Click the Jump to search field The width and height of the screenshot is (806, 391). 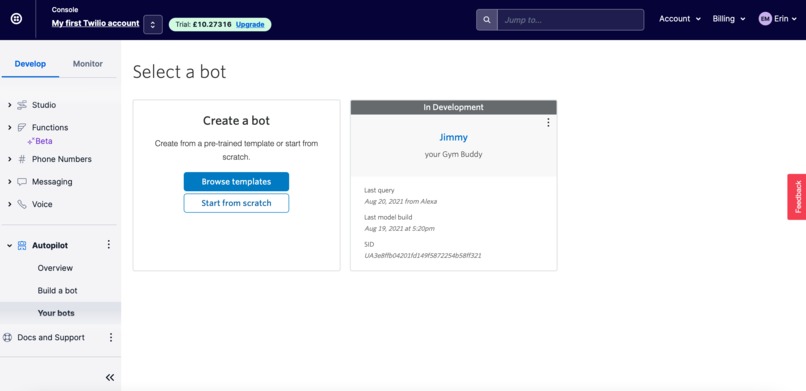point(571,20)
